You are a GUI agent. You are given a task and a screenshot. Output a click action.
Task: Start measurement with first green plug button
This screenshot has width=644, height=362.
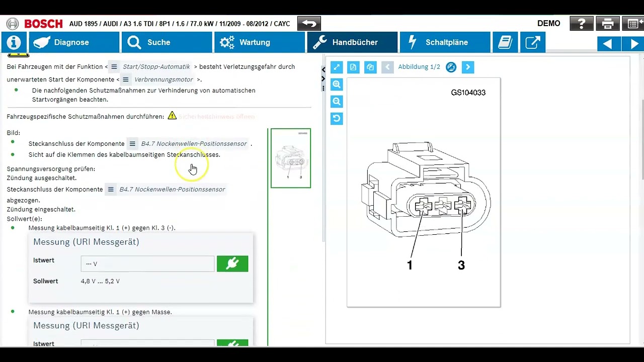232,264
